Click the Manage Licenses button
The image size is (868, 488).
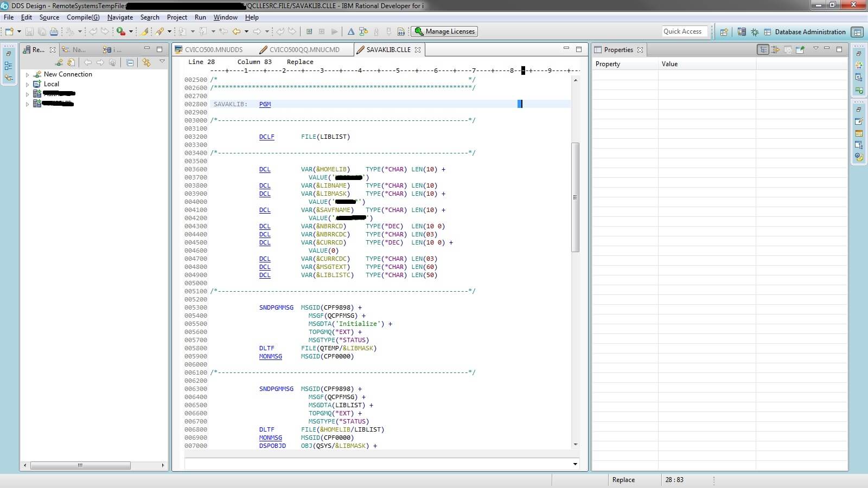click(444, 31)
